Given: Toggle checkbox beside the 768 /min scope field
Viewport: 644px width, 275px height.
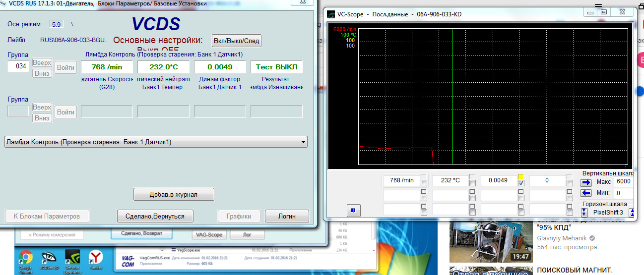Looking at the screenshot, I should (x=424, y=184).
